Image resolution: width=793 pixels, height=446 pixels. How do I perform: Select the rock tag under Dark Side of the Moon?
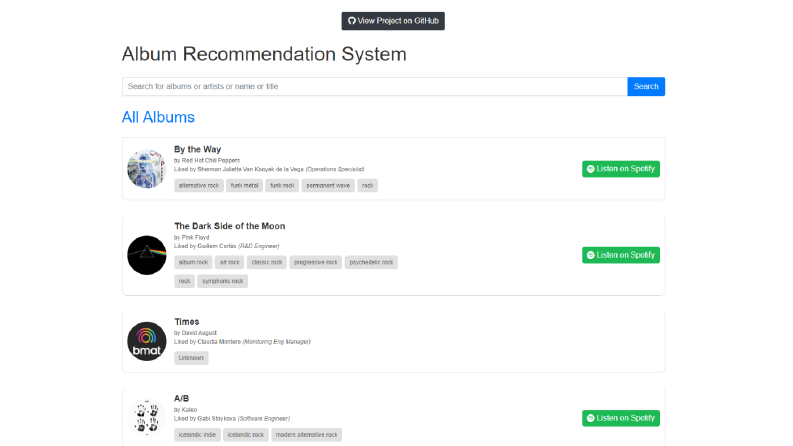click(x=185, y=281)
